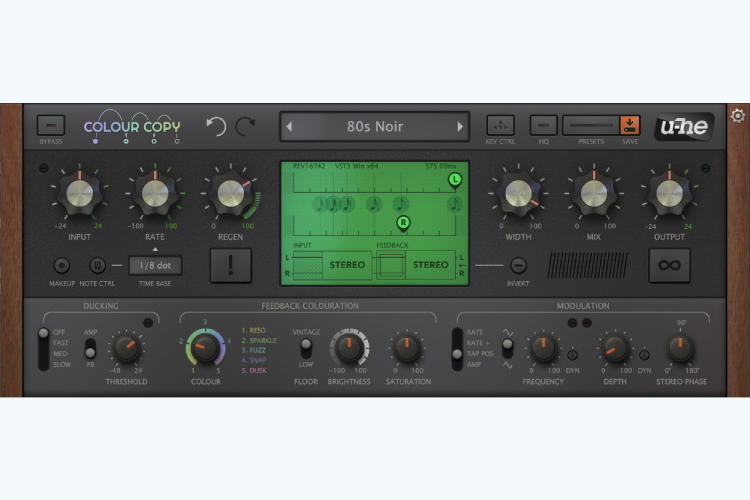Image resolution: width=750 pixels, height=500 pixels.
Task: Select the lower triangle waveform icon
Action: [507, 365]
